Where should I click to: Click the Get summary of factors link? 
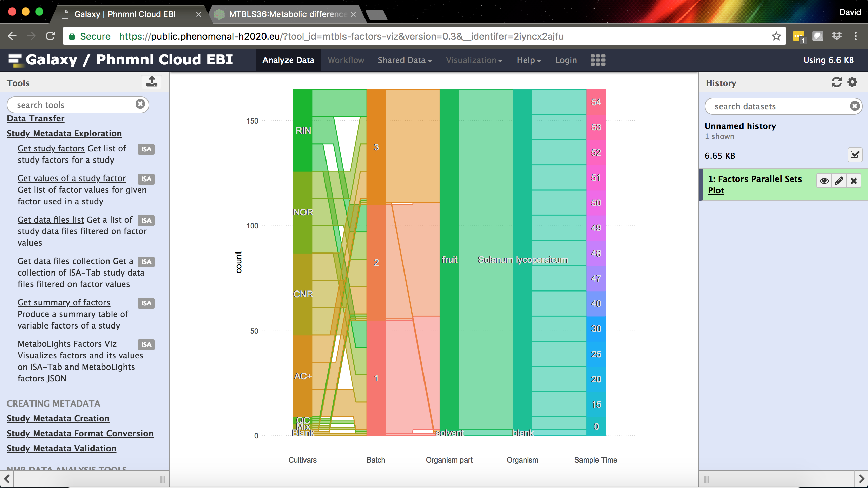(64, 302)
